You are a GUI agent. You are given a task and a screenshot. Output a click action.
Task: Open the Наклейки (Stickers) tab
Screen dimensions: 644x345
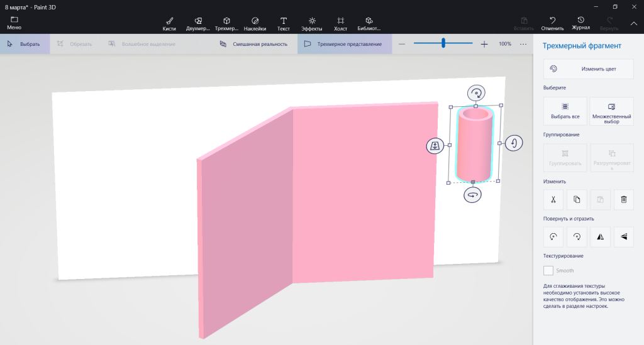pyautogui.click(x=255, y=24)
